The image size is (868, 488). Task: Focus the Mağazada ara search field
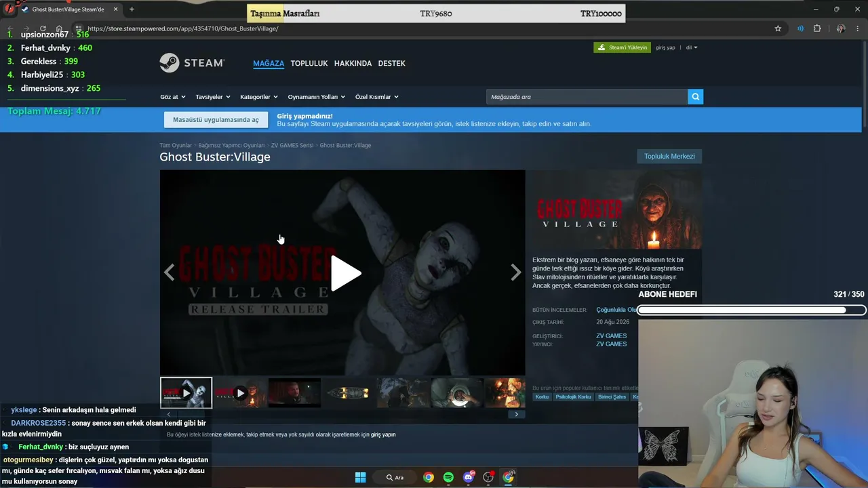coord(587,97)
